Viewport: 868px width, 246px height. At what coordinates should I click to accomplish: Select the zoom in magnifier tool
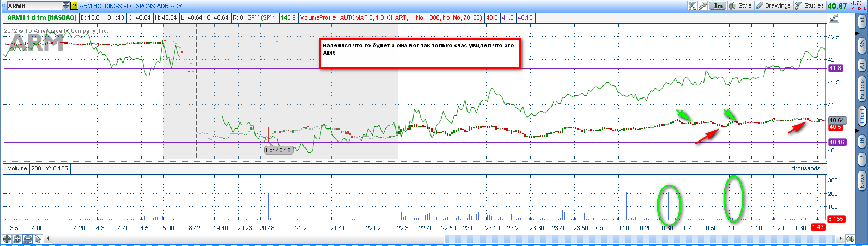[17, 239]
